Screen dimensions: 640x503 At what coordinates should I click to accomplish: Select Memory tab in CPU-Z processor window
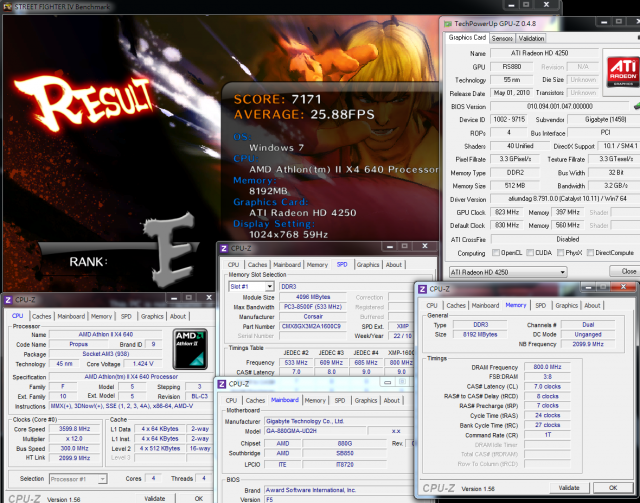coord(101,316)
